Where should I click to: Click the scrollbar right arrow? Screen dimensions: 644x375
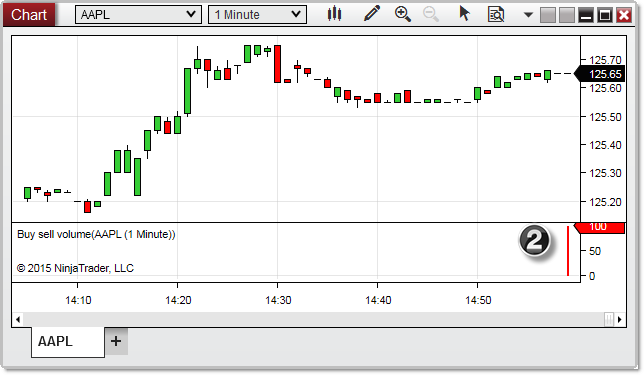pyautogui.click(x=620, y=319)
